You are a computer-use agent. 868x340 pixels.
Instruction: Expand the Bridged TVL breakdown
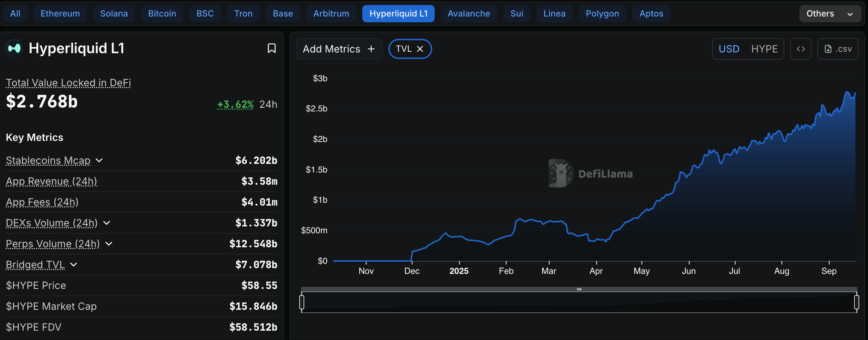click(74, 265)
